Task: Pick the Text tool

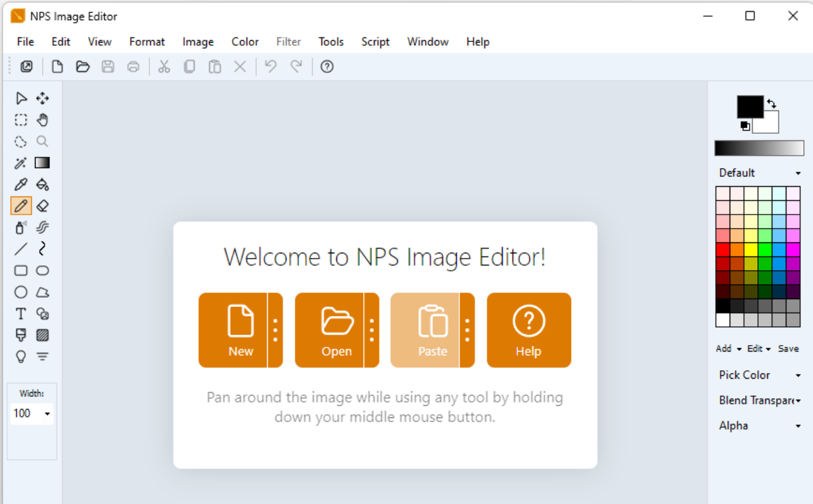Action: click(20, 313)
